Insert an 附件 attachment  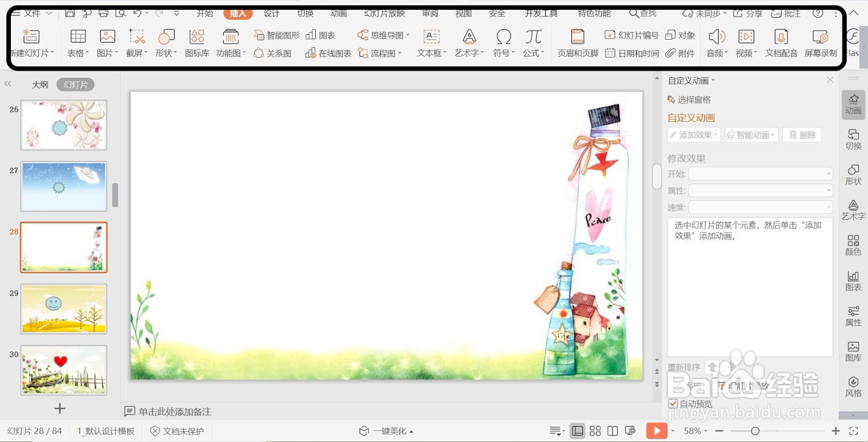pyautogui.click(x=680, y=53)
